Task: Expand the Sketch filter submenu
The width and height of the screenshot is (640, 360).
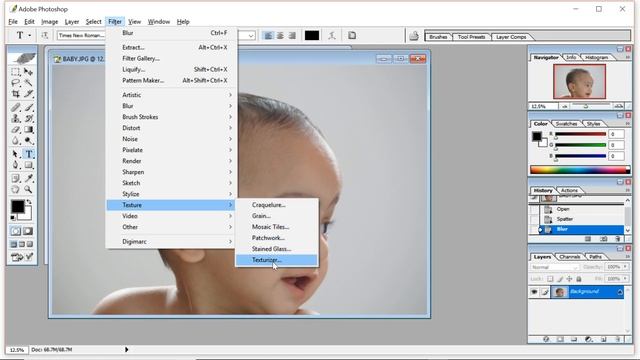Action: [171, 183]
